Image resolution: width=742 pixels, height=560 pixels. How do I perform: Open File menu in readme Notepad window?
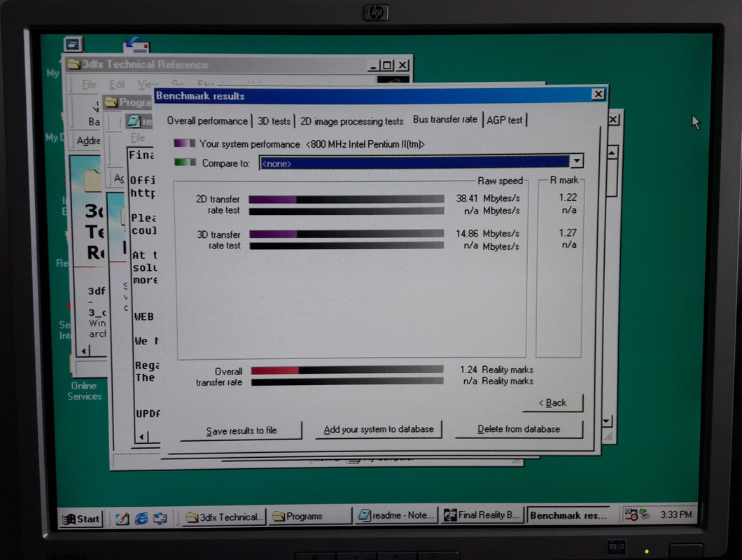(x=138, y=138)
